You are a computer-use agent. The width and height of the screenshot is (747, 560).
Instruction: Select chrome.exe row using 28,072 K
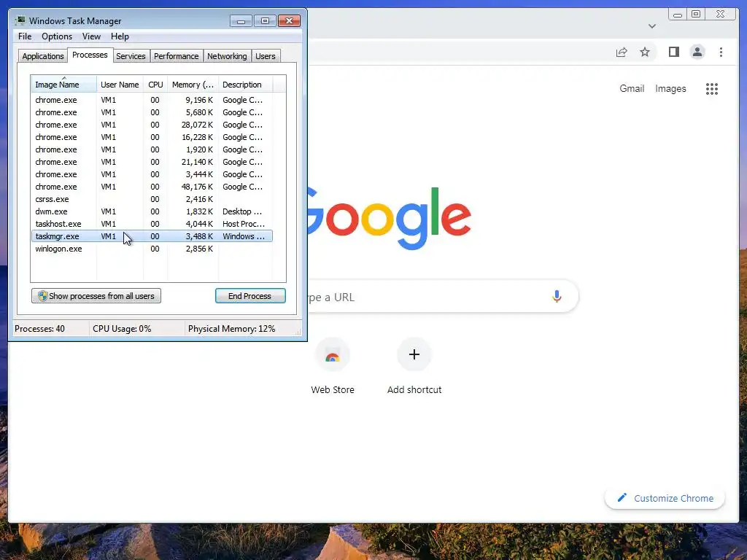(x=152, y=125)
